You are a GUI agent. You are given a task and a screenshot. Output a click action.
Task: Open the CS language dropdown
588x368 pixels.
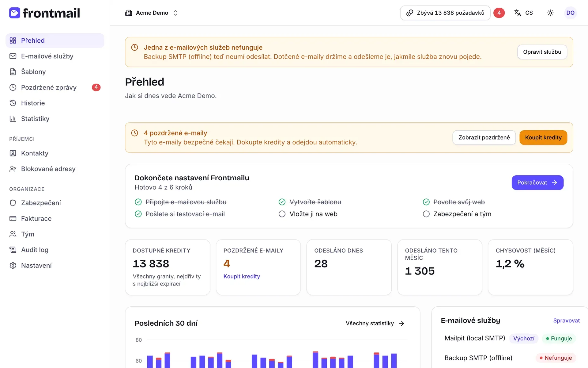tap(524, 13)
